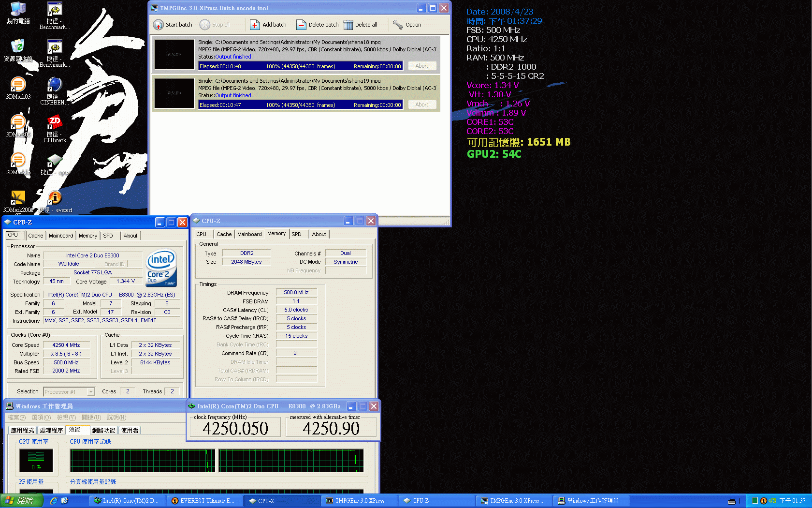Click the CPU 使用率 0 % meter
The image size is (812, 508).
[x=36, y=461]
